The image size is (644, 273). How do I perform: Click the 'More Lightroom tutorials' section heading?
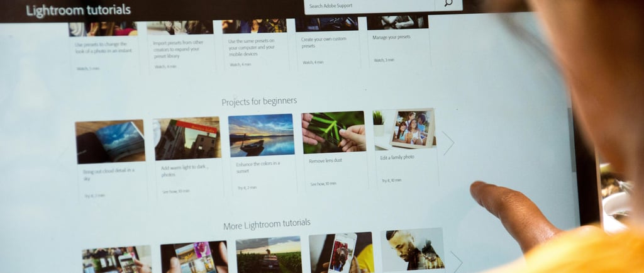[x=267, y=224]
